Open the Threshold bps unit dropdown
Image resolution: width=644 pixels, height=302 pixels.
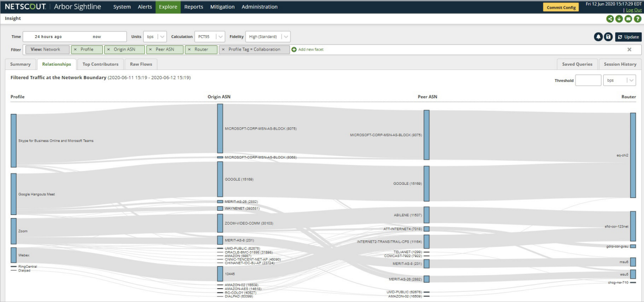619,80
